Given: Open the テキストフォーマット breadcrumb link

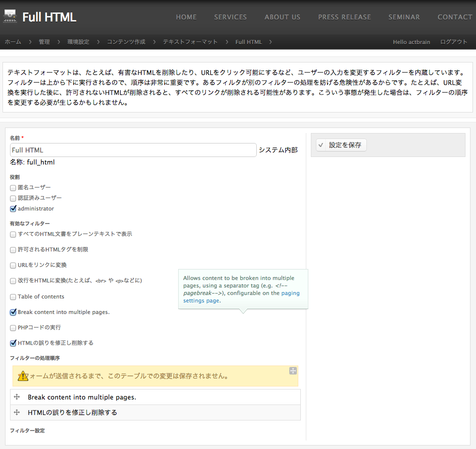Looking at the screenshot, I should tap(190, 42).
